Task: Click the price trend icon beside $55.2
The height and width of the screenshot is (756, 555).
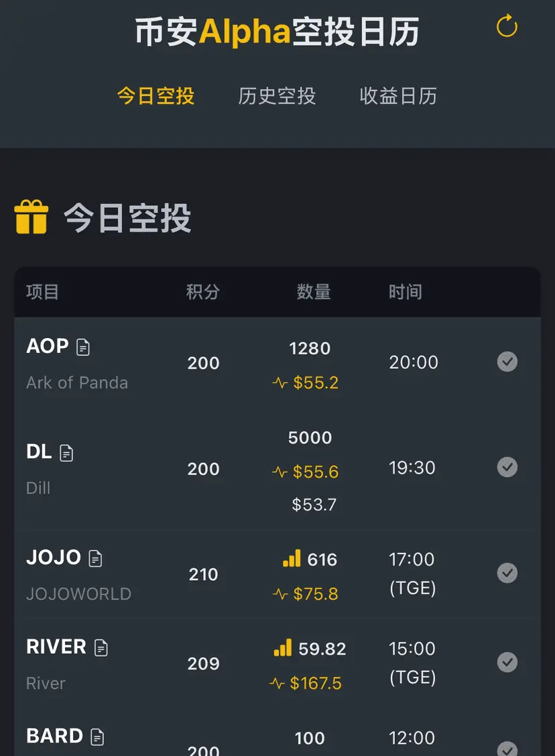Action: [x=280, y=383]
